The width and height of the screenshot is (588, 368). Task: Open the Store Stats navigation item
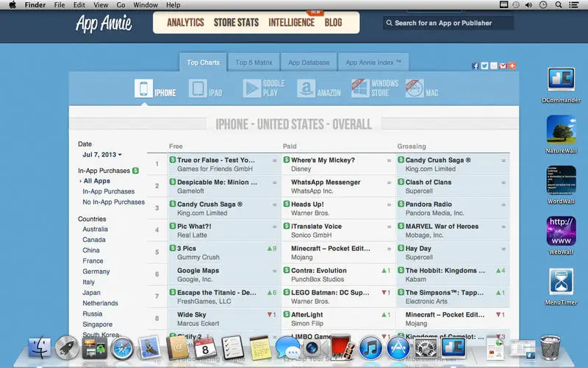[x=236, y=23]
